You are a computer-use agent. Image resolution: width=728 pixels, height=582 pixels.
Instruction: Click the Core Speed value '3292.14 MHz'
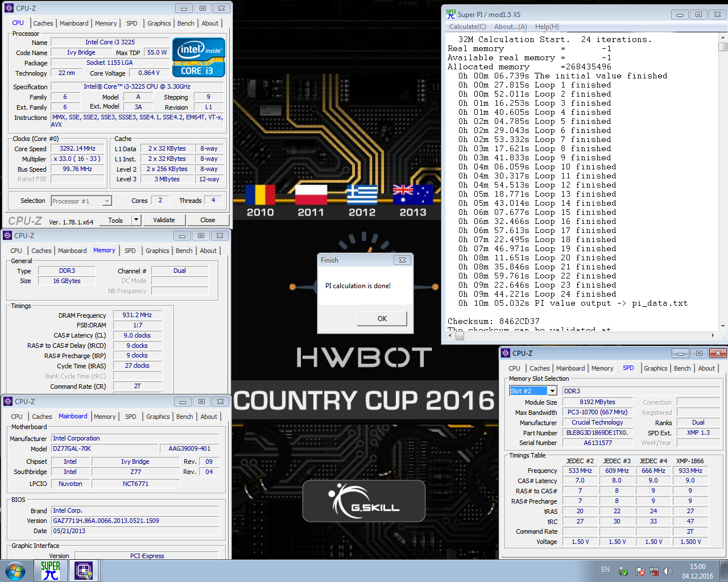tap(77, 148)
